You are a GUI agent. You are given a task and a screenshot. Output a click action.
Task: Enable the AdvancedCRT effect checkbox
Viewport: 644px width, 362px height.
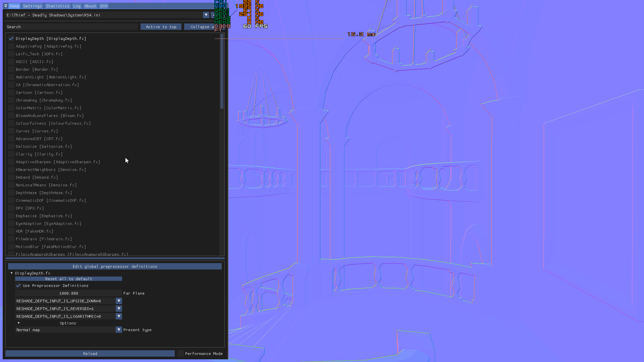(11, 139)
